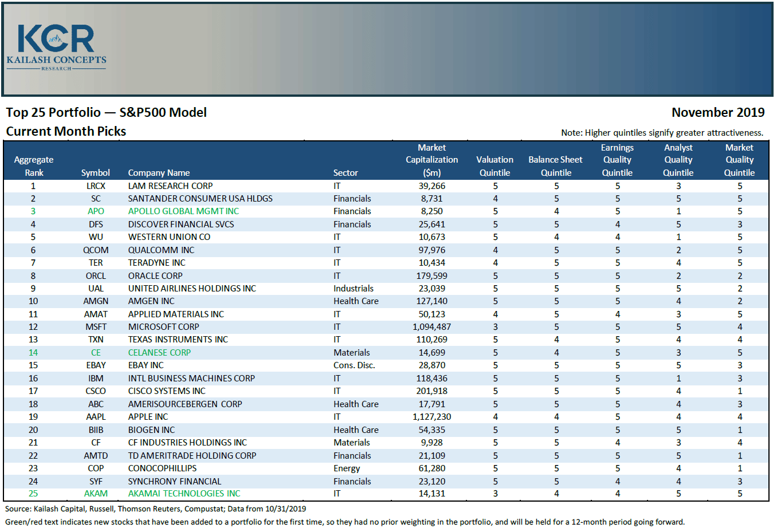
Task: Select the market cap value 127,140
Action: click(432, 301)
